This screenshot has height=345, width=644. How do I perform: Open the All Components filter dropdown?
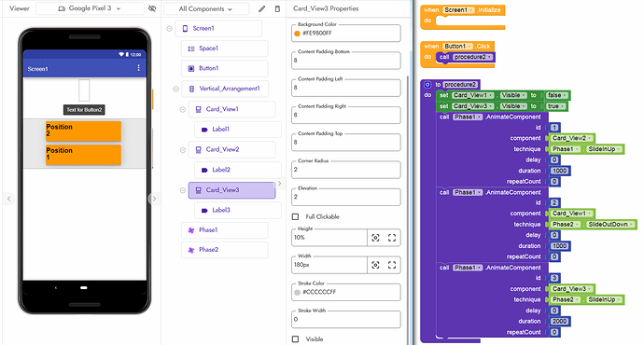(x=205, y=8)
